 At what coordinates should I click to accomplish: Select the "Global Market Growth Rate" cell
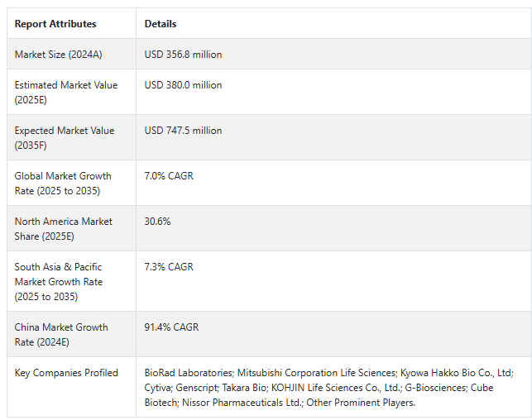point(63,183)
